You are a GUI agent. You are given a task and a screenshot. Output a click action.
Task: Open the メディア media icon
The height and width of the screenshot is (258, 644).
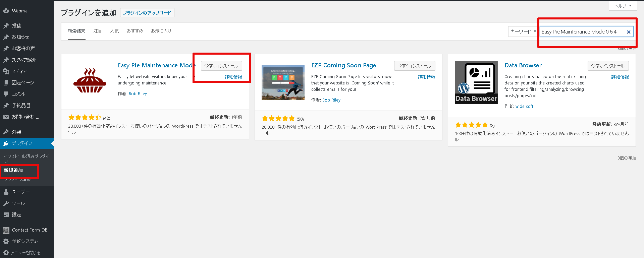tap(6, 71)
